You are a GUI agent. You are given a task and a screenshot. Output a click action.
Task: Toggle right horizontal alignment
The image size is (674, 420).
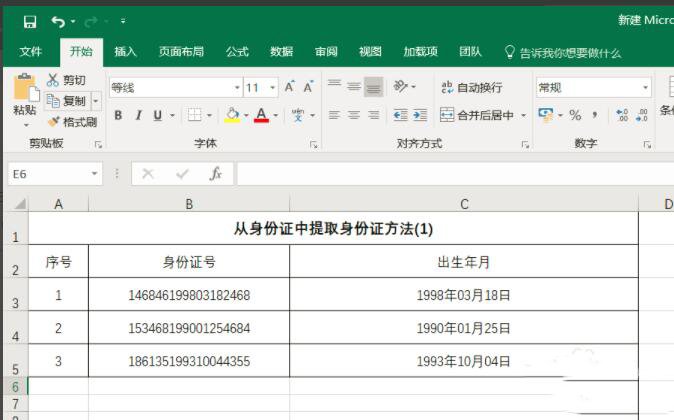(x=374, y=115)
